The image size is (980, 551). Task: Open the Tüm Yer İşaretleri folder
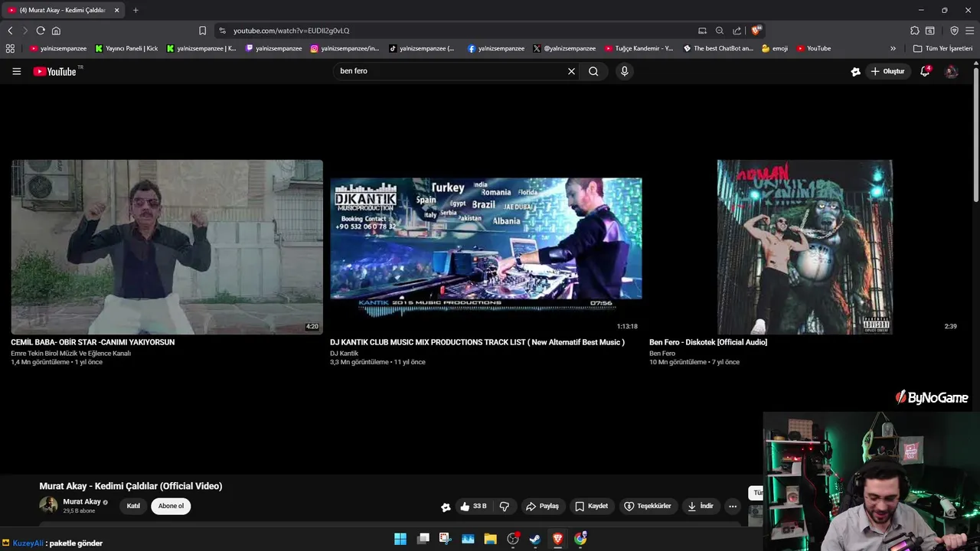click(x=943, y=48)
